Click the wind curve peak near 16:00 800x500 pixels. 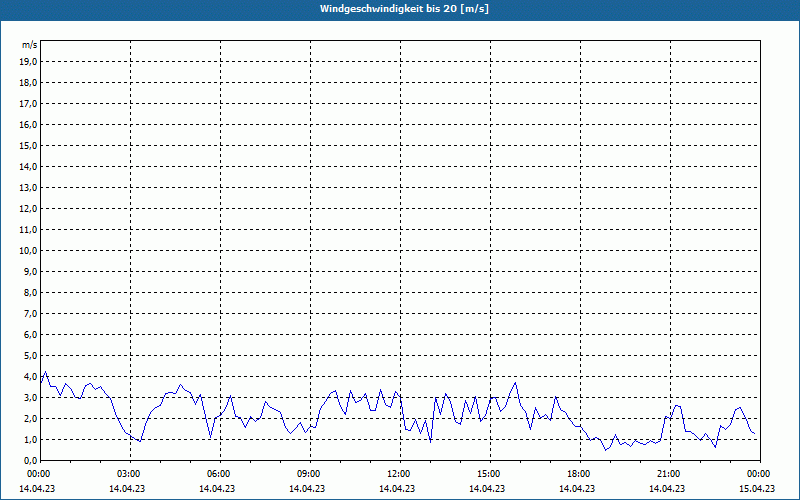point(516,383)
